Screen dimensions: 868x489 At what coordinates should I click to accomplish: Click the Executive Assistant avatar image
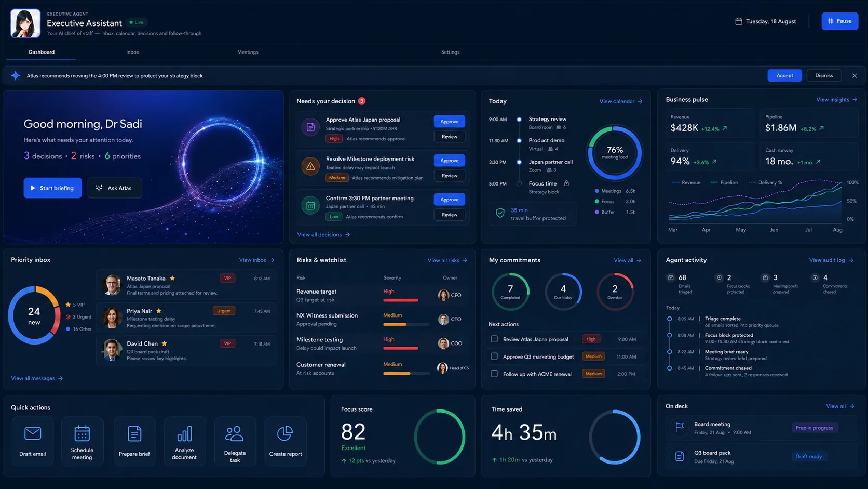(x=25, y=23)
